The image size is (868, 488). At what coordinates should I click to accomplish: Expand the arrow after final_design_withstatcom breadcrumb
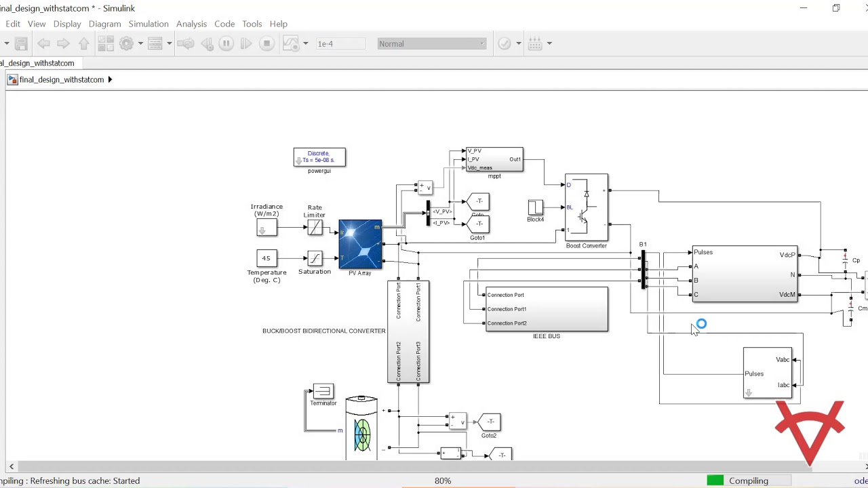(110, 79)
